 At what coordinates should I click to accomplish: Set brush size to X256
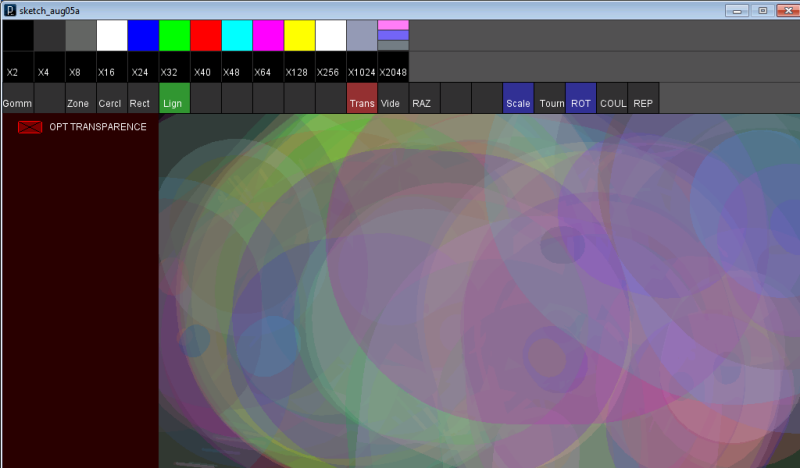(331, 67)
